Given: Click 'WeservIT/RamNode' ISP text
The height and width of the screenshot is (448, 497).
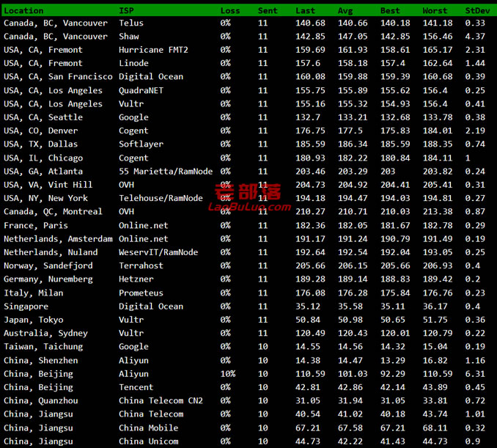Looking at the screenshot, I should coord(158,252).
